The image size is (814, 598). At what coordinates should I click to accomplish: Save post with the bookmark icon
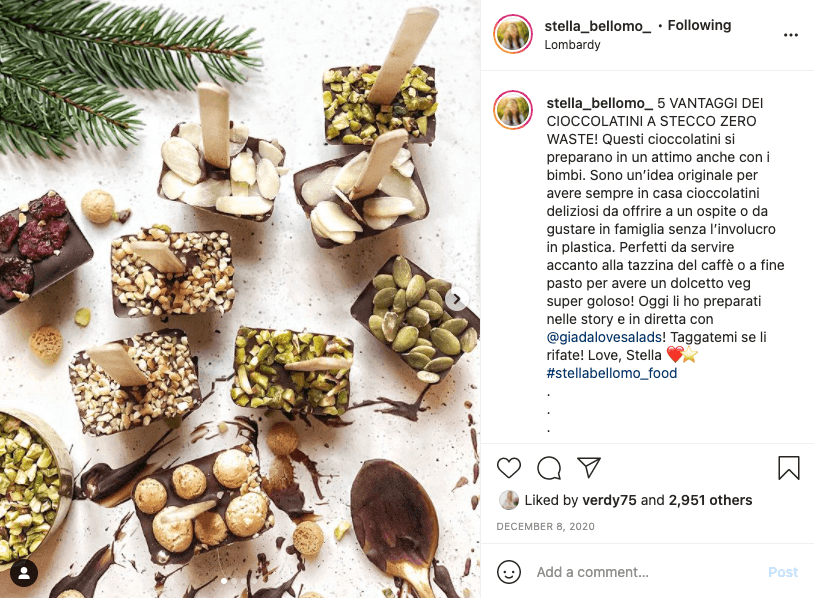point(789,468)
